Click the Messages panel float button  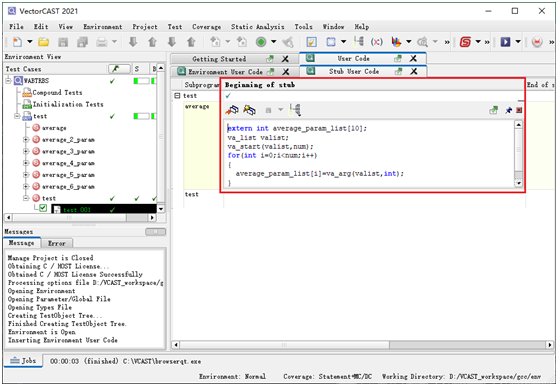[x=156, y=232]
